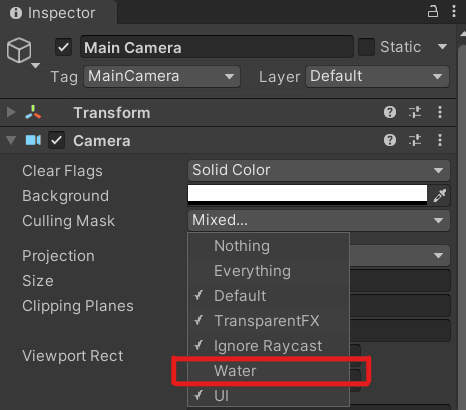
Task: Click the white Background color swatch
Action: tap(307, 195)
